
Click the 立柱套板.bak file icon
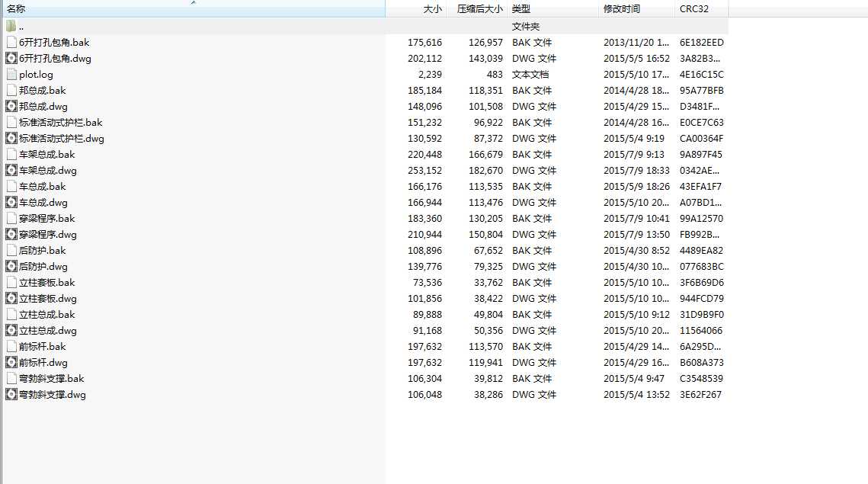coord(11,283)
